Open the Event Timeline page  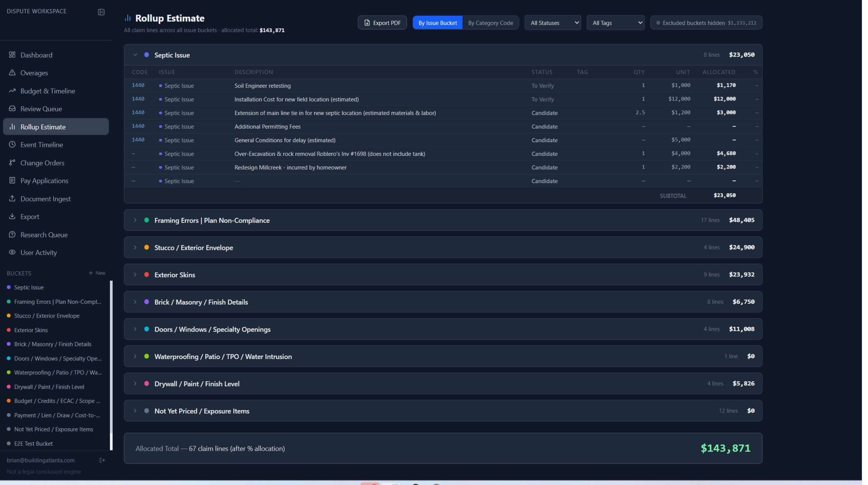pos(56,145)
